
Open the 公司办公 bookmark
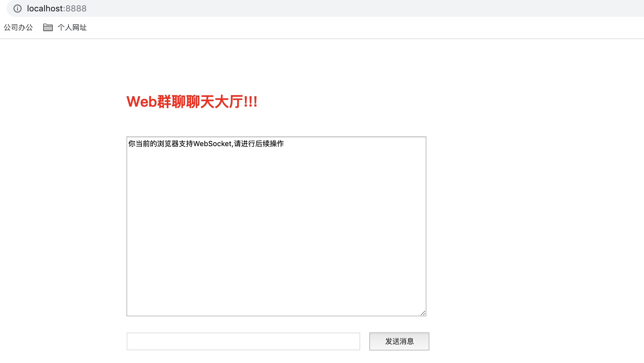(x=18, y=28)
